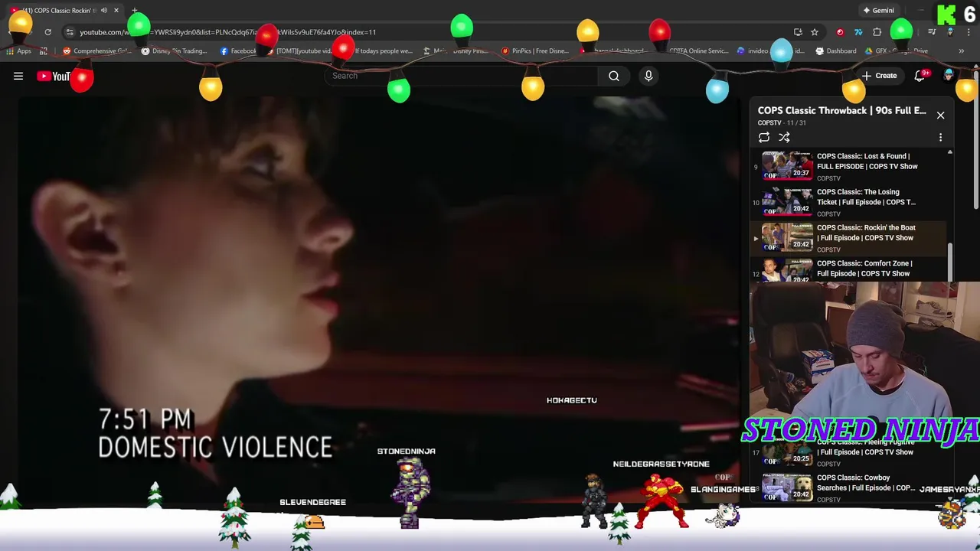Open the playlist panel three-dot menu
This screenshot has width=980, height=551.
coord(940,138)
